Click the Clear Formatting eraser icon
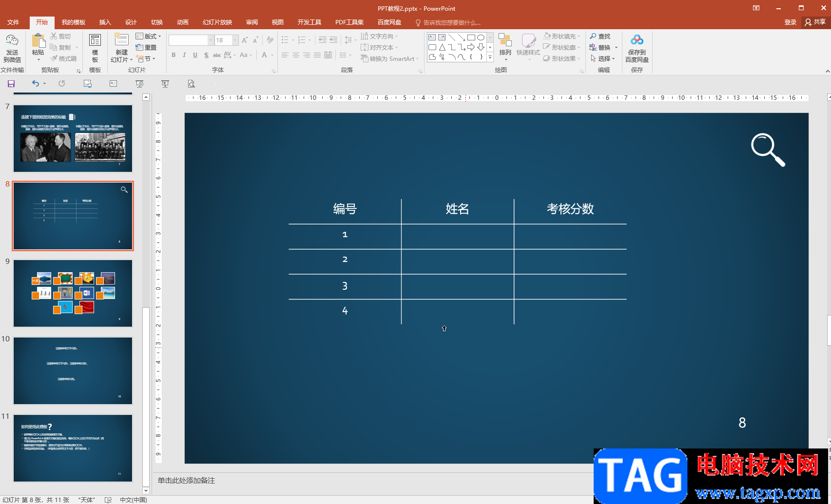The width and height of the screenshot is (831, 504). point(270,40)
